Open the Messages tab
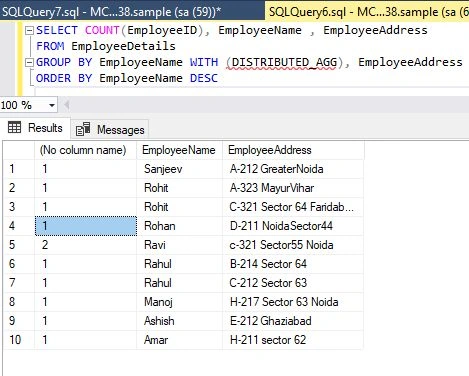Viewport: 469px width, 376px height. pos(110,129)
